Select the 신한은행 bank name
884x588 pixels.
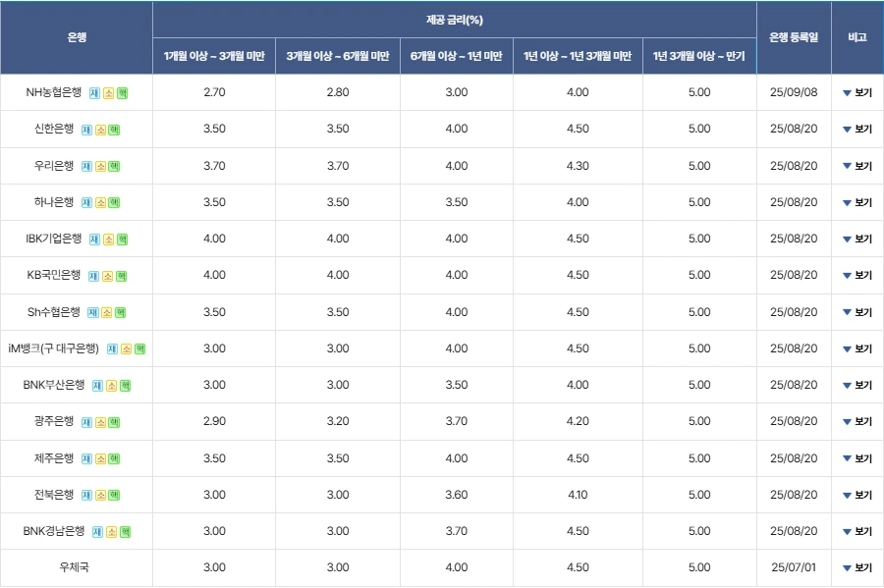point(54,129)
